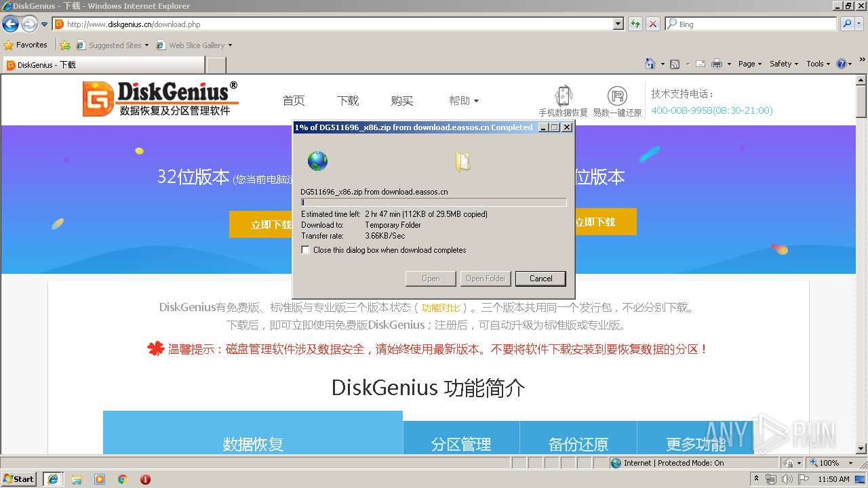Open the Home icon in command bar
The image size is (868, 488).
(x=650, y=64)
